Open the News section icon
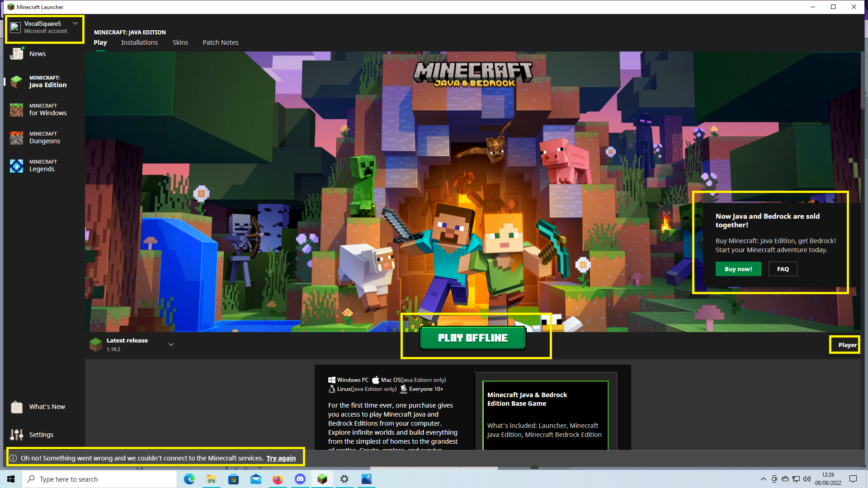868x488 pixels. [x=17, y=54]
